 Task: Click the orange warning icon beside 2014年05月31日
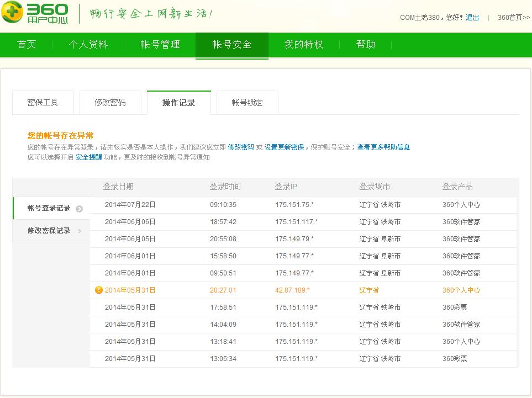pyautogui.click(x=99, y=290)
